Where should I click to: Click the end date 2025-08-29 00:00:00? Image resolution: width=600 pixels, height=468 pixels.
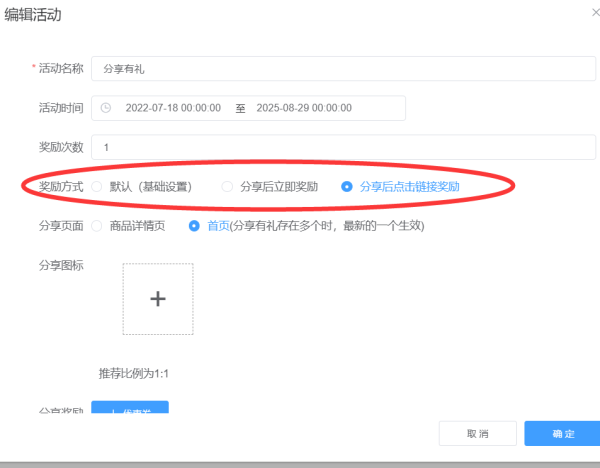[x=304, y=108]
